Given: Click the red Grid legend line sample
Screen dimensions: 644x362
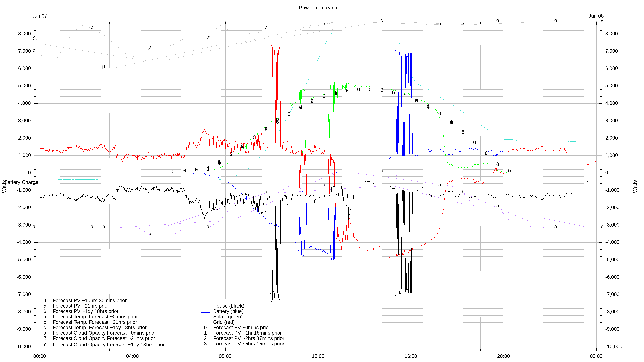Looking at the screenshot, I should (205, 323).
